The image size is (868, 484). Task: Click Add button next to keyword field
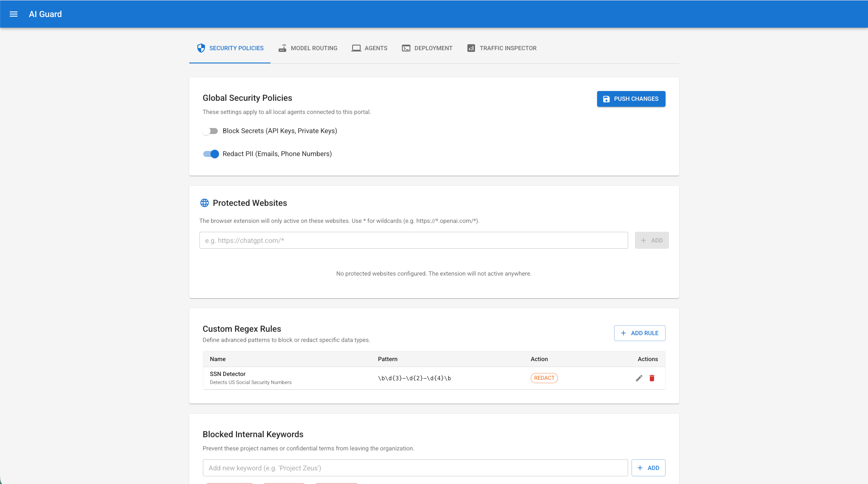click(648, 468)
